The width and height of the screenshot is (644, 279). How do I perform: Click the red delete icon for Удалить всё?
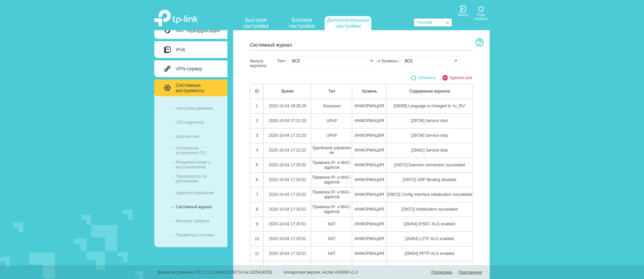coord(445,78)
